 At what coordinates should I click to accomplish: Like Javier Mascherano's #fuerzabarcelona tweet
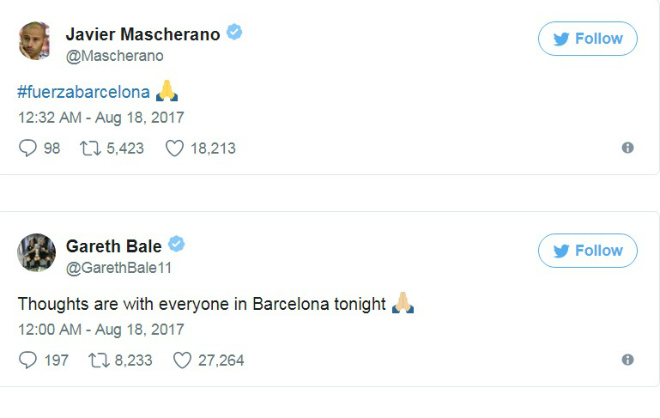coord(174,148)
